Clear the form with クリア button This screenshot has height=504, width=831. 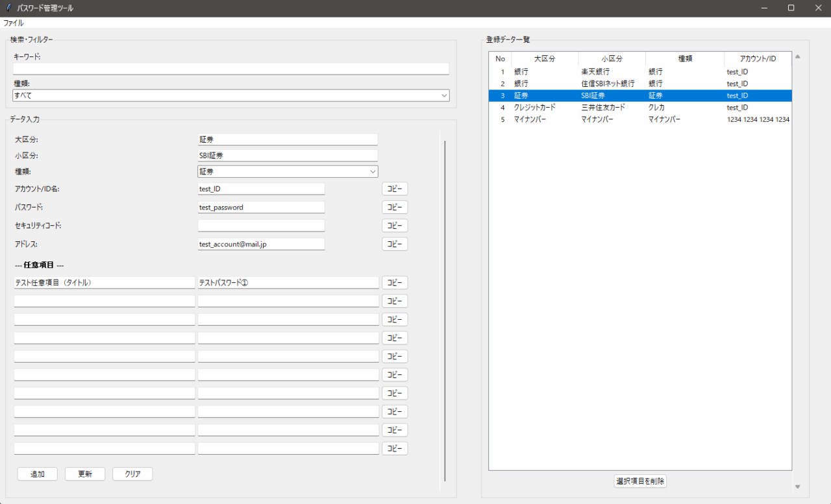tap(132, 474)
